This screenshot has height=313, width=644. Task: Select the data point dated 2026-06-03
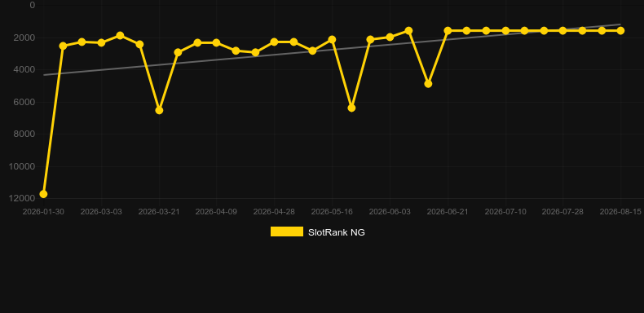[390, 37]
